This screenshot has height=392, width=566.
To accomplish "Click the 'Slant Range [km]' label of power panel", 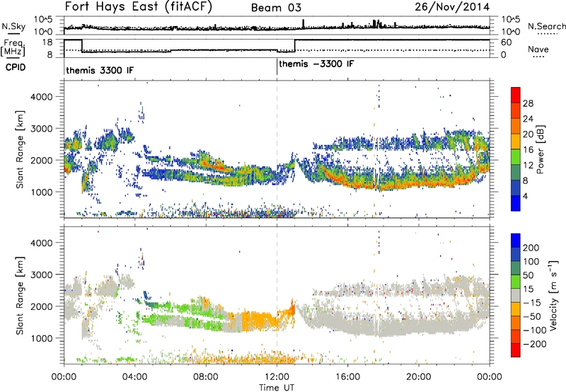I will (x=20, y=149).
